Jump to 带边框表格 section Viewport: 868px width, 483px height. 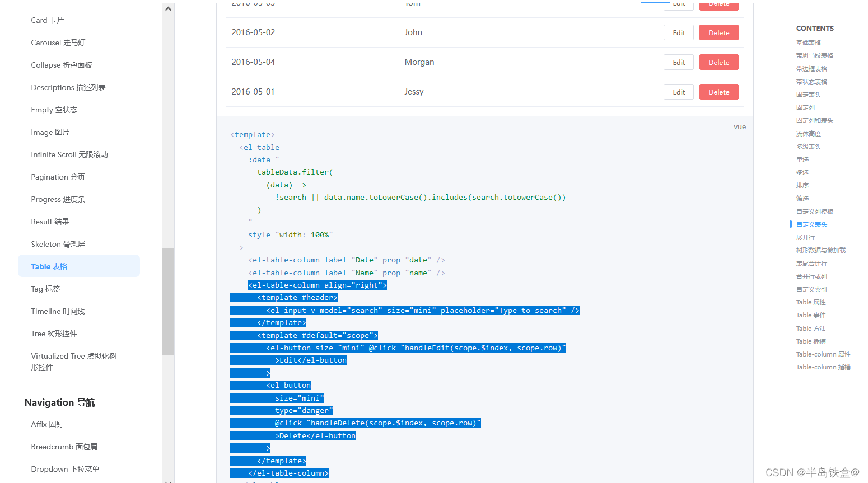click(811, 69)
